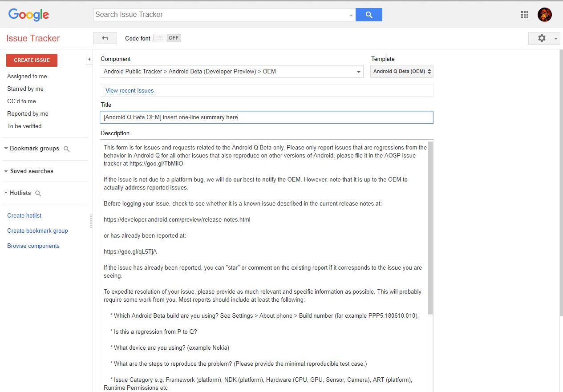Open the settings gear menu
This screenshot has height=392, width=563.
pos(544,38)
